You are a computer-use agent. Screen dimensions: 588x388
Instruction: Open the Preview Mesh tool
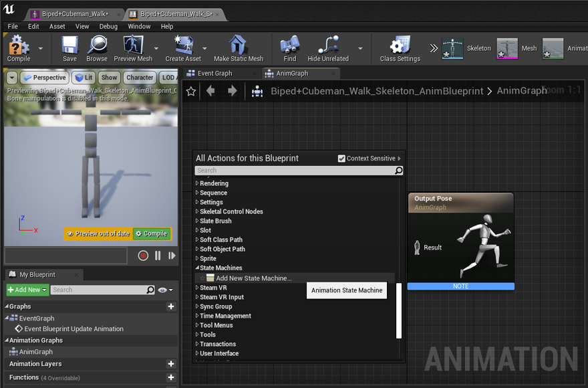point(133,48)
